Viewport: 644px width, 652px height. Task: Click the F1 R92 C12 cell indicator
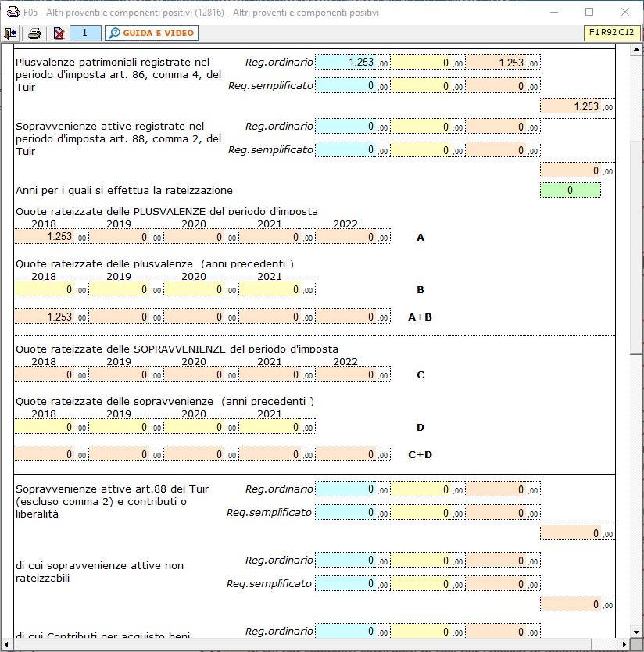(611, 32)
